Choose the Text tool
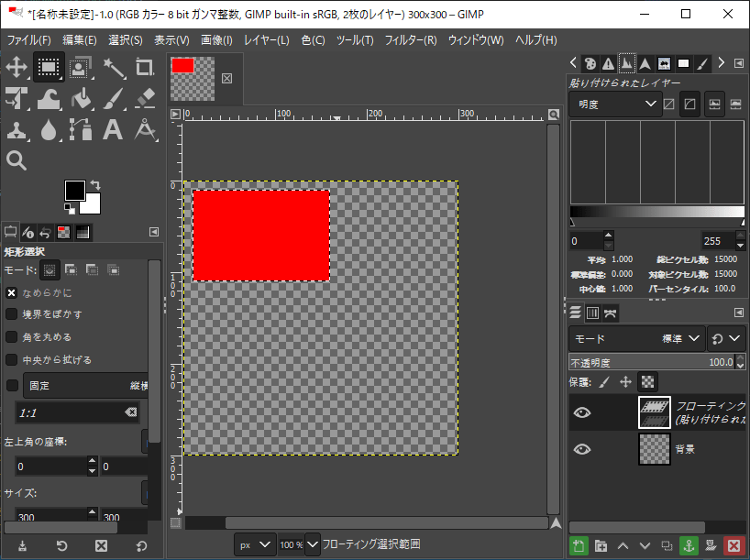The height and width of the screenshot is (560, 750). click(111, 131)
